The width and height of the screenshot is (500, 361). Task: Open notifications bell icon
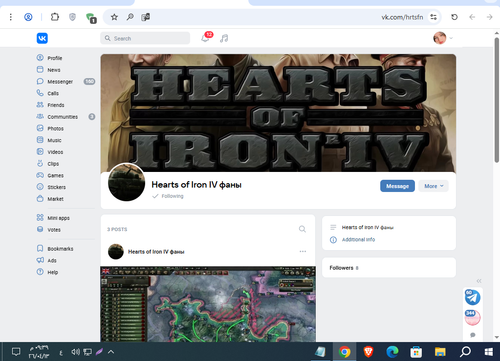pos(205,38)
